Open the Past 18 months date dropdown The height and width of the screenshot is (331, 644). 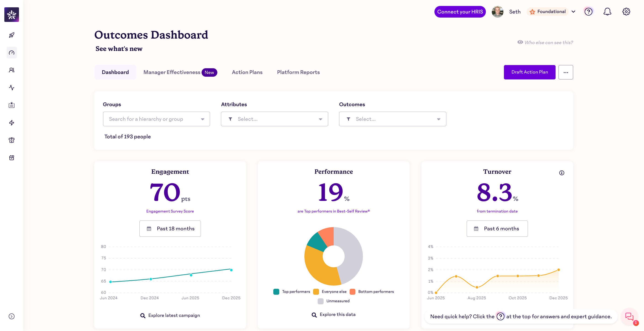[x=170, y=229]
